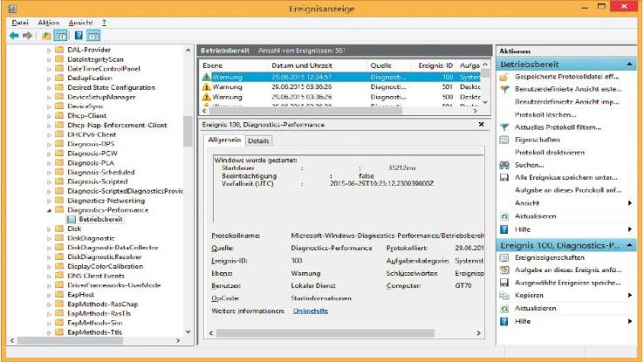Viewport: 644px width, 362px height.
Task: Click the binoculars Suchen icon
Action: [x=504, y=164]
